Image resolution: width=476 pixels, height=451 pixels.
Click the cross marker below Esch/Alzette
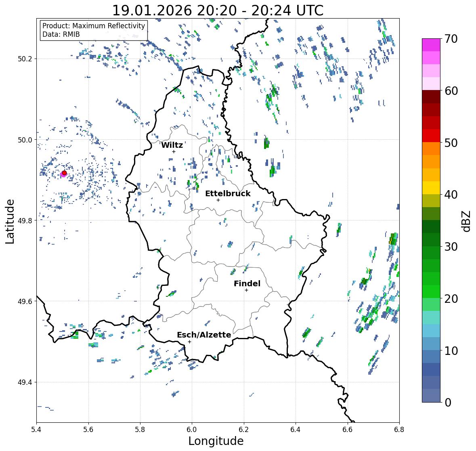190,342
